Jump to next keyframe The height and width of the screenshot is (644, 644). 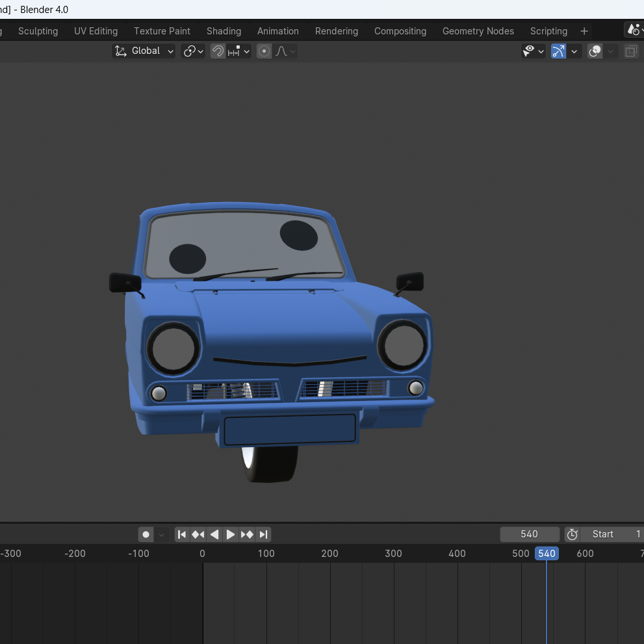pyautogui.click(x=247, y=534)
